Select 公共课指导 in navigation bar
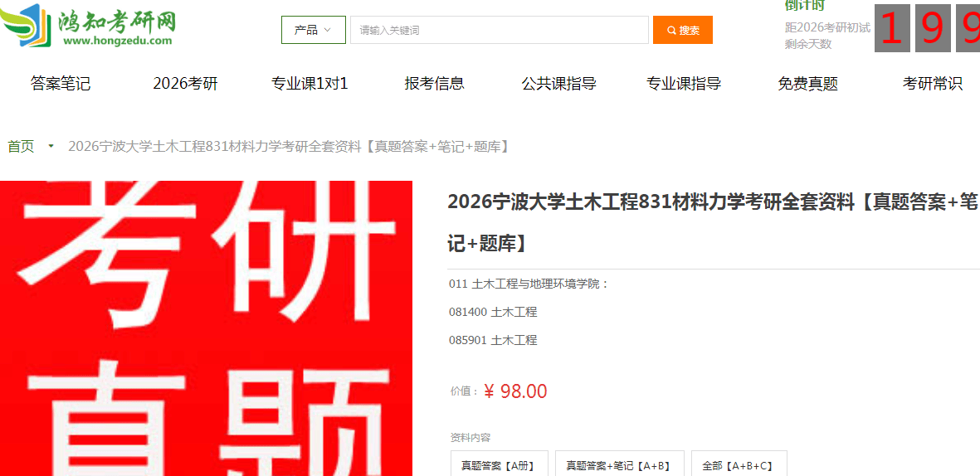Screen dimensions: 980x476 point(558,84)
